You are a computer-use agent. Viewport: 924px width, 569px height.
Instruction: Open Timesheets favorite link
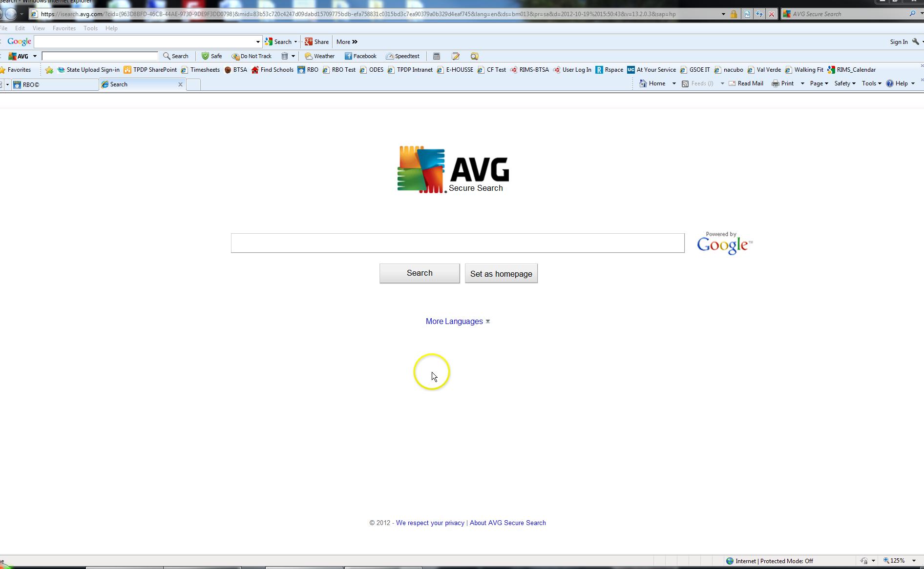(201, 70)
